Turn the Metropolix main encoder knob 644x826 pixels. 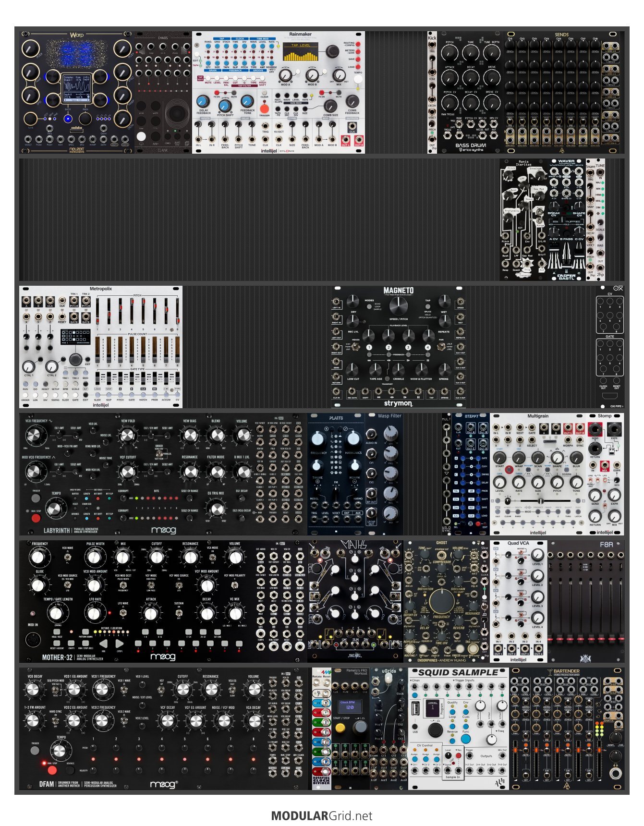[75, 359]
